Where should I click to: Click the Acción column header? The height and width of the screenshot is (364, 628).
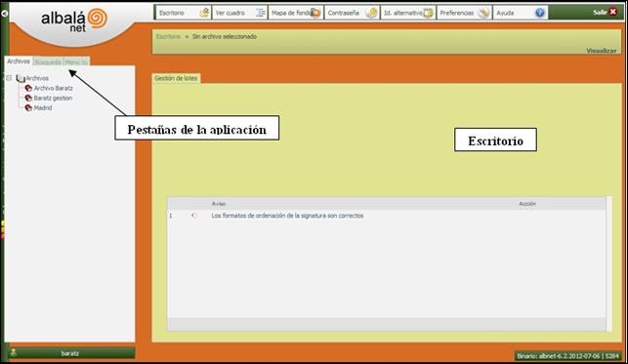(527, 204)
